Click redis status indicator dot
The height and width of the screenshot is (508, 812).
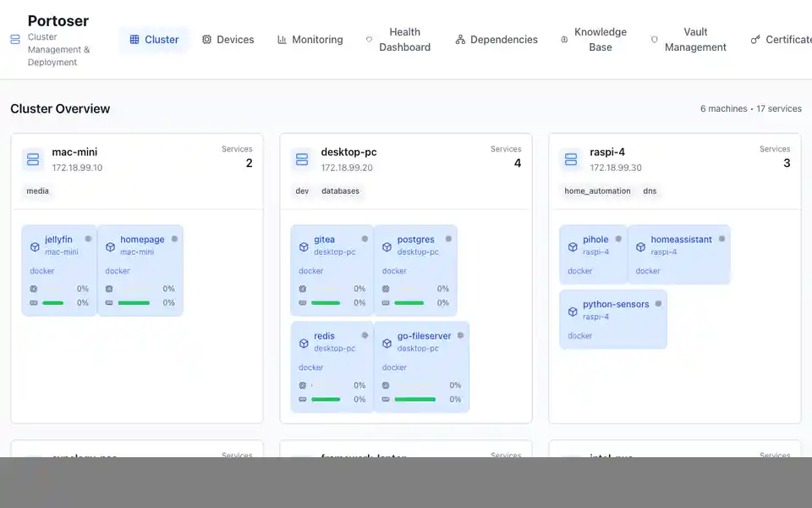point(365,335)
